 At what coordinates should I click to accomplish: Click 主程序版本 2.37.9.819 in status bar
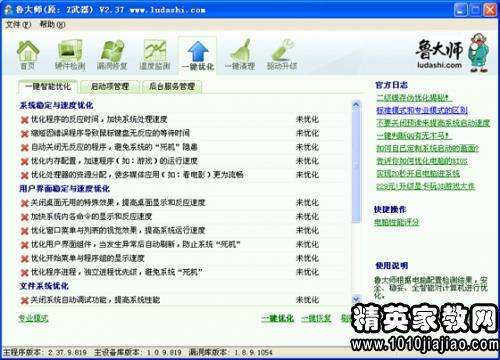tap(45, 352)
